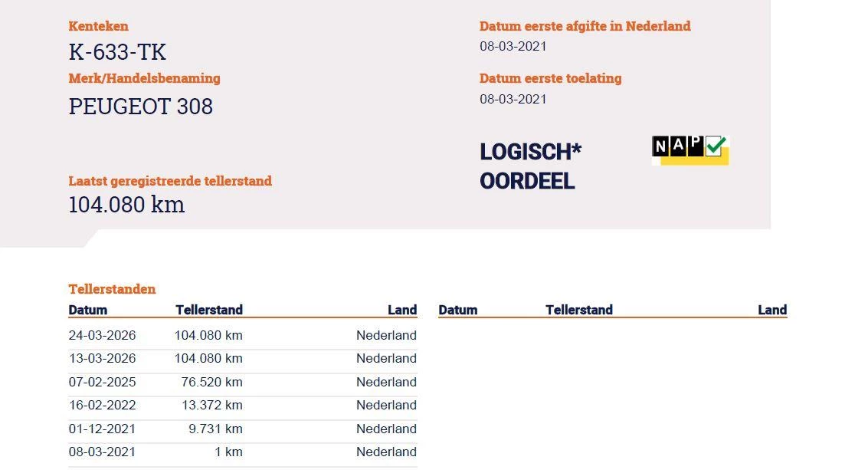868x470 pixels.
Task: Click the last registered reading 104.080 km
Action: click(126, 205)
